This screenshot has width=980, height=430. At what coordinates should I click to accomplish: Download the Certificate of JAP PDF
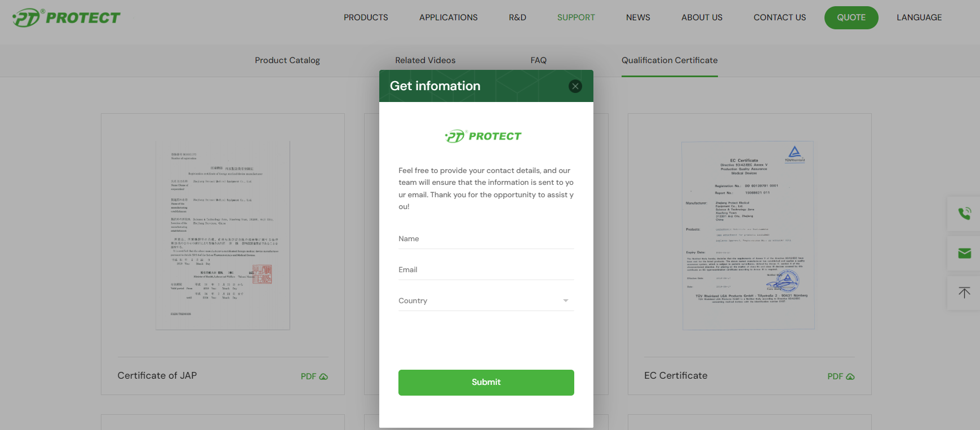click(314, 376)
